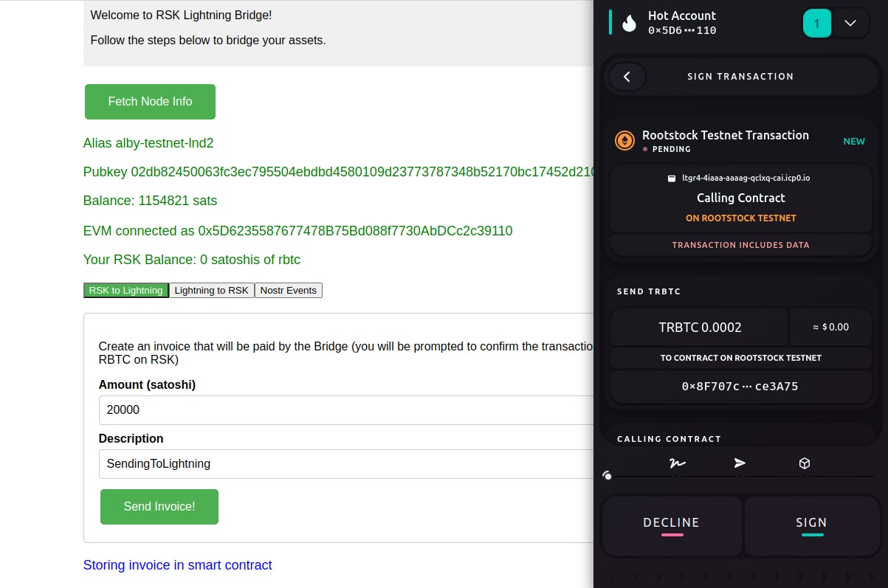This screenshot has height=588, width=888.
Task: Expand the wallet header dropdown chevron
Action: (x=850, y=23)
